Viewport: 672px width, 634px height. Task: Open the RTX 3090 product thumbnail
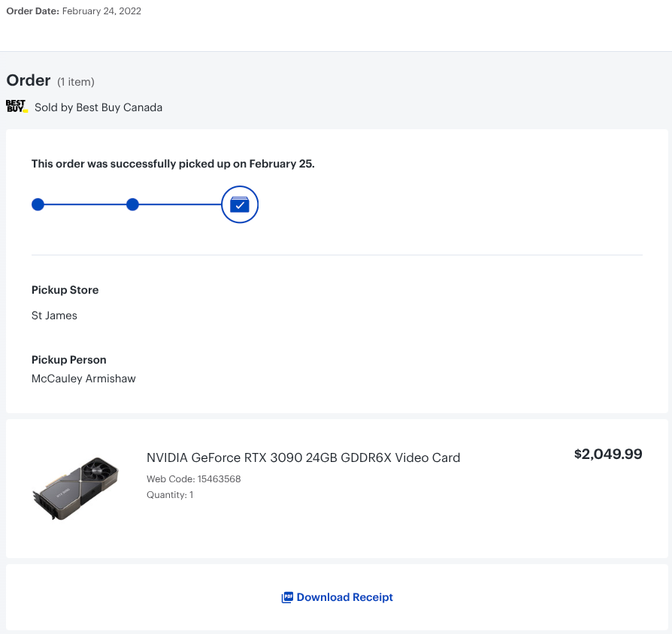click(x=75, y=488)
